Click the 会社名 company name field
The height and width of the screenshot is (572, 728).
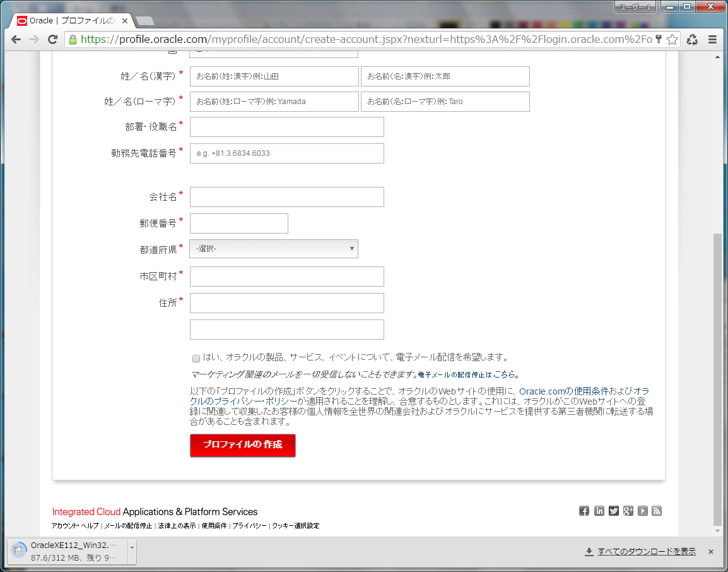[287, 197]
